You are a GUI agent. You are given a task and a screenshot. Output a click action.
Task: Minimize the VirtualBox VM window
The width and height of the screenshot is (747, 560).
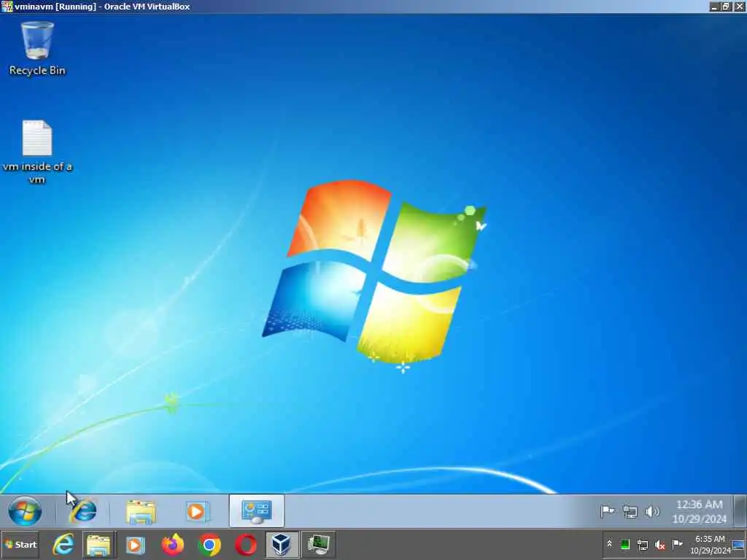coord(713,7)
